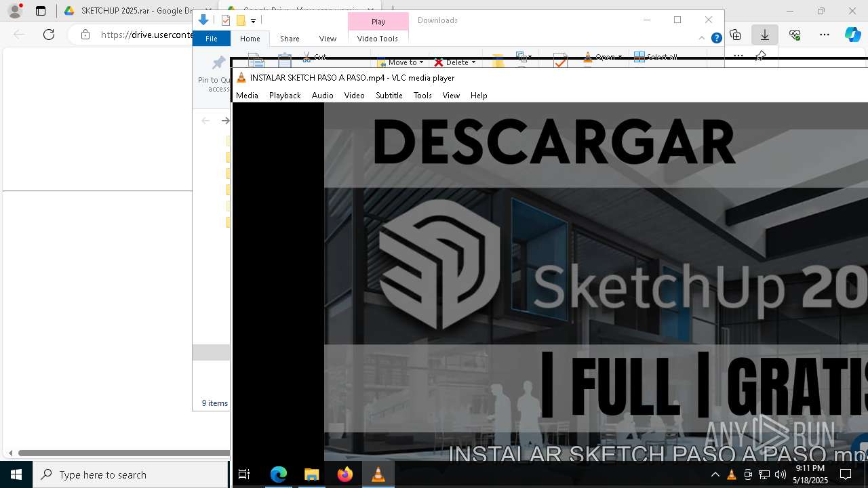The width and height of the screenshot is (868, 488).
Task: Show hidden tray icons chevron
Action: 715,474
